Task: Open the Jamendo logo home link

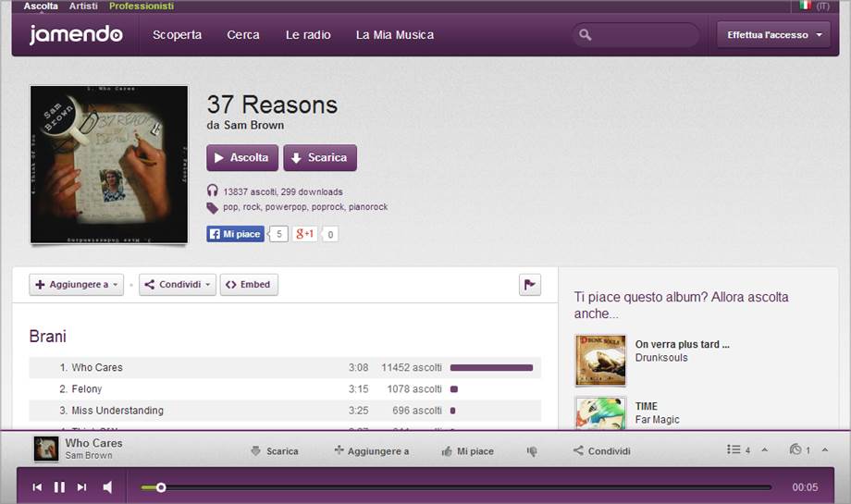Action: 76,35
